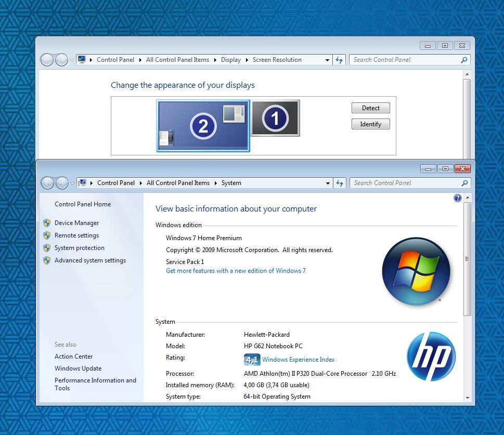Click the back arrow in System window
This screenshot has width=504, height=435.
pyautogui.click(x=47, y=183)
